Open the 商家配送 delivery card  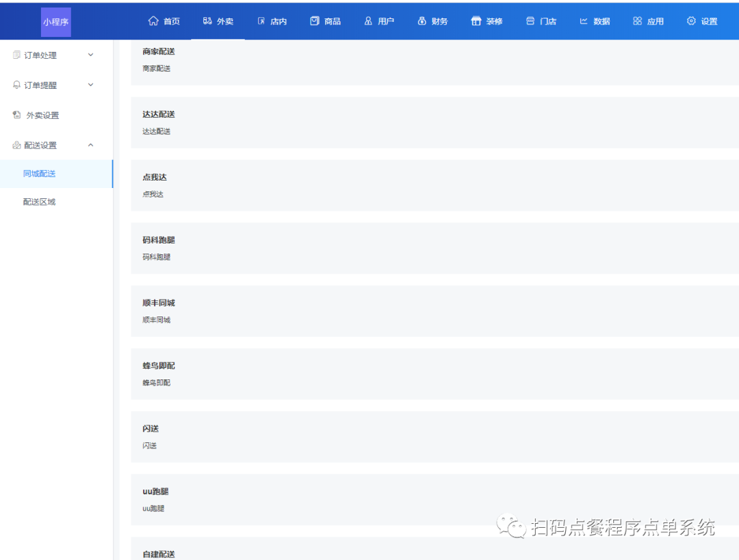pyautogui.click(x=435, y=62)
